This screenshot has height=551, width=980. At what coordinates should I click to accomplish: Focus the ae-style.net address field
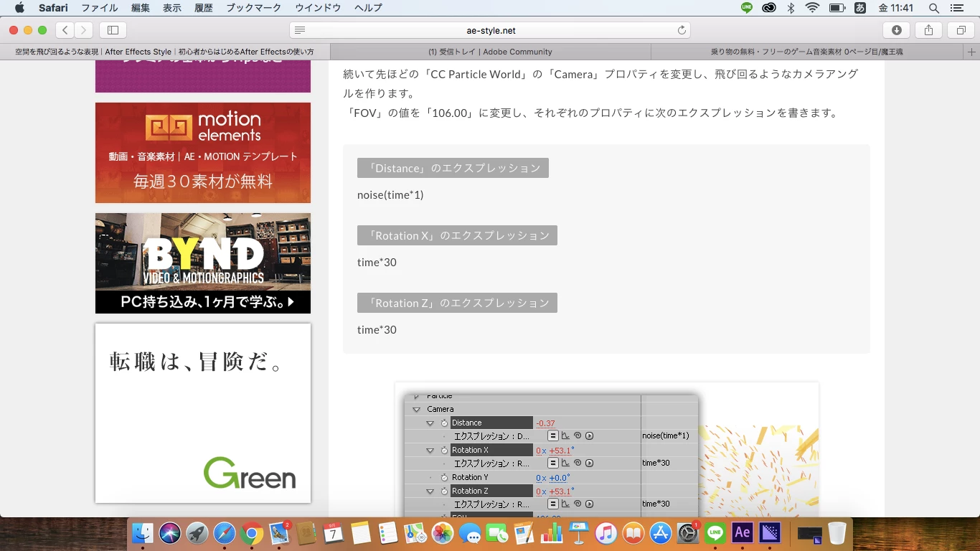pos(490,30)
